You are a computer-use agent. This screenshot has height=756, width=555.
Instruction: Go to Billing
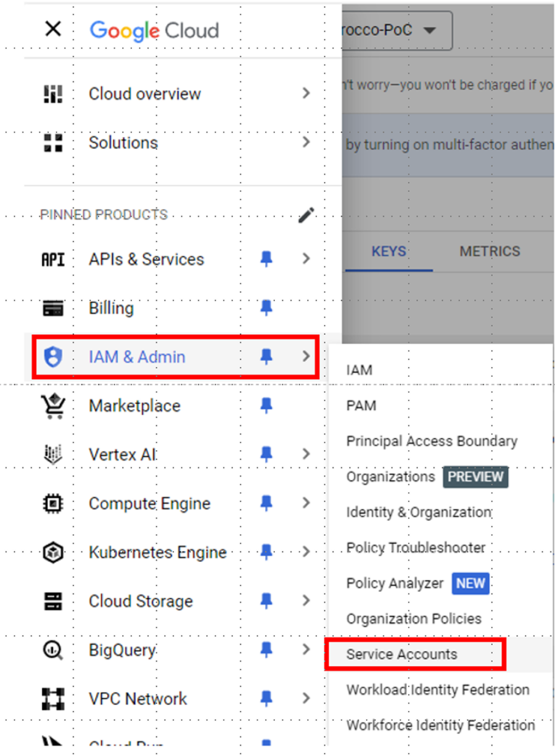pos(111,308)
